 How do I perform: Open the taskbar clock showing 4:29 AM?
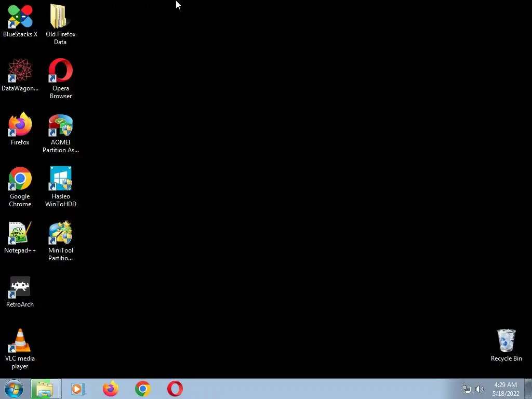(x=506, y=389)
